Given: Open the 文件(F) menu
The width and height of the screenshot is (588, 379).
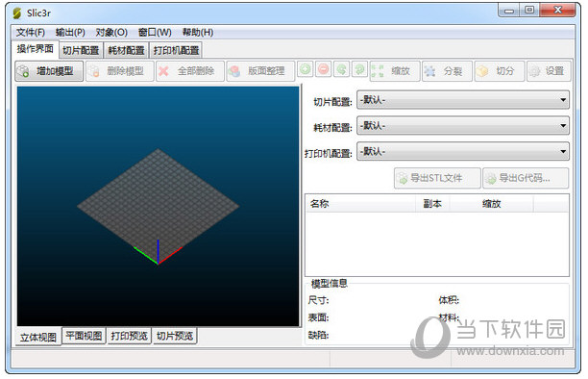Looking at the screenshot, I should [31, 33].
